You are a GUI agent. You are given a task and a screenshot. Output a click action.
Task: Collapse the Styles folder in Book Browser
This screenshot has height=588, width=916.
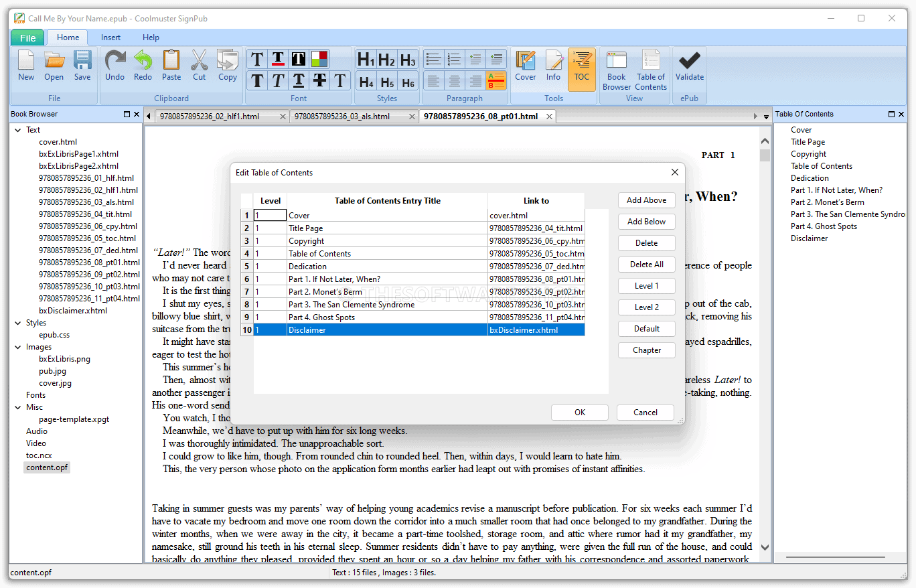18,323
